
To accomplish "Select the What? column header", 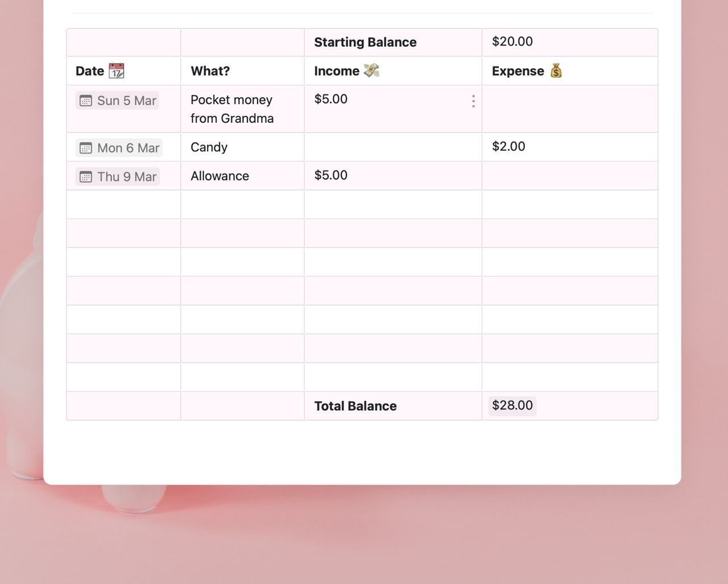I will tap(210, 71).
